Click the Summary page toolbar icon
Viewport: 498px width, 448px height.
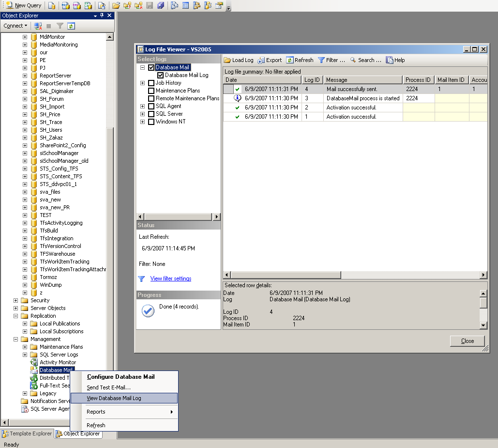(x=185, y=5)
